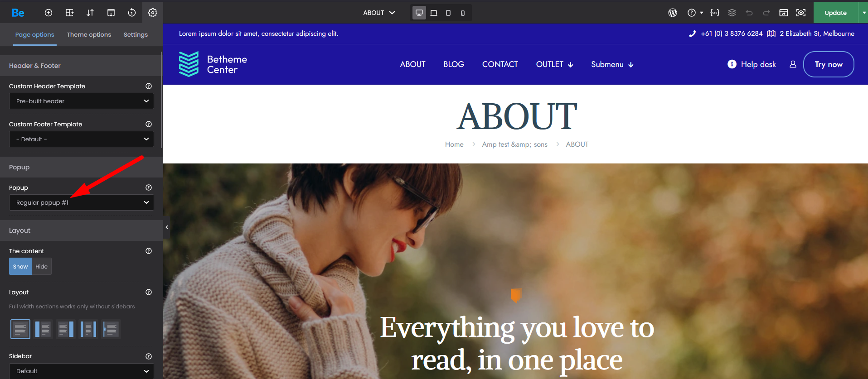
Task: Open the WordPress dashboard icon
Action: 673,13
